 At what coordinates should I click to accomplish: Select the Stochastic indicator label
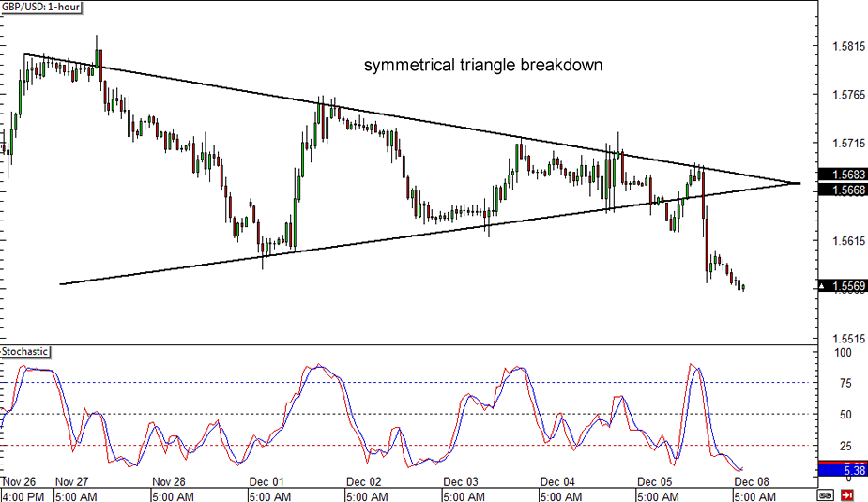25,352
